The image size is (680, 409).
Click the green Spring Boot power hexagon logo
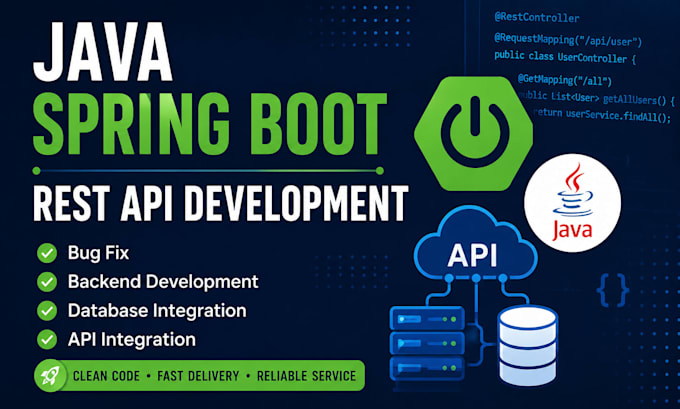point(474,133)
